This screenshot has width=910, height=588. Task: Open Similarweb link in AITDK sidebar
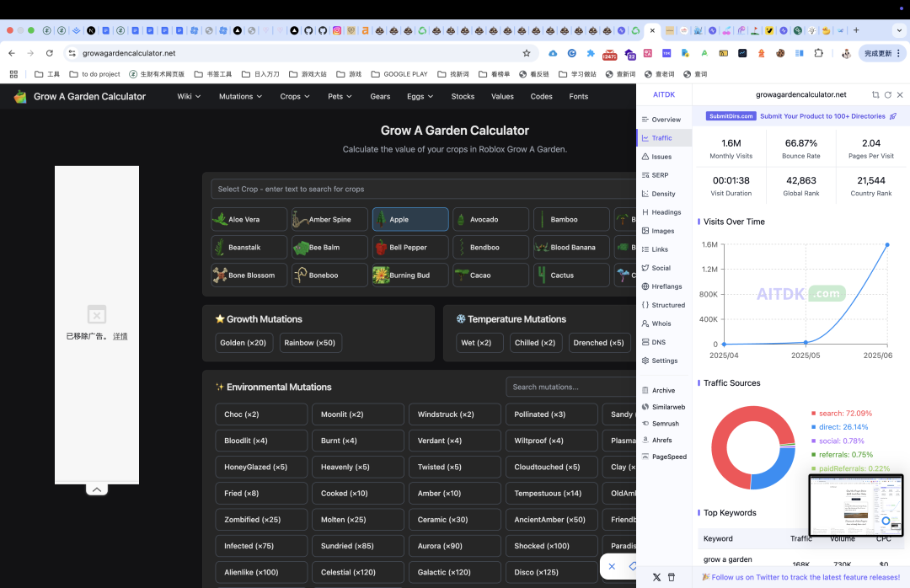click(x=664, y=408)
